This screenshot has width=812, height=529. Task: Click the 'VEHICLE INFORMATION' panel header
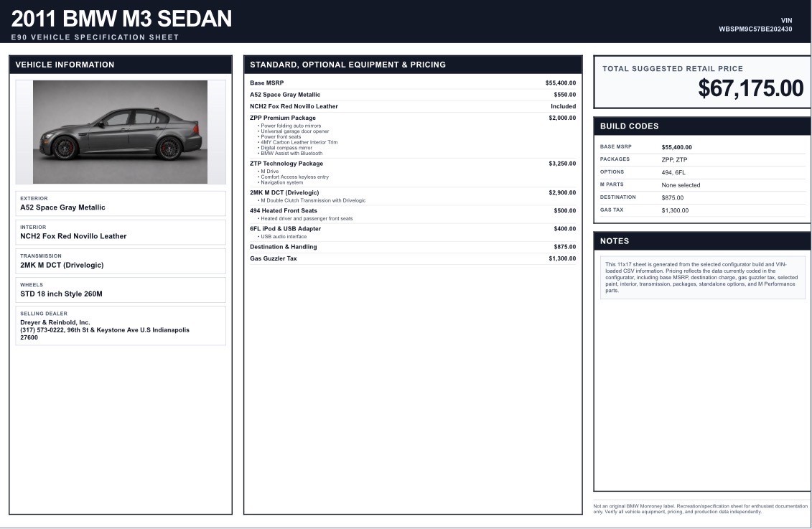[120, 65]
